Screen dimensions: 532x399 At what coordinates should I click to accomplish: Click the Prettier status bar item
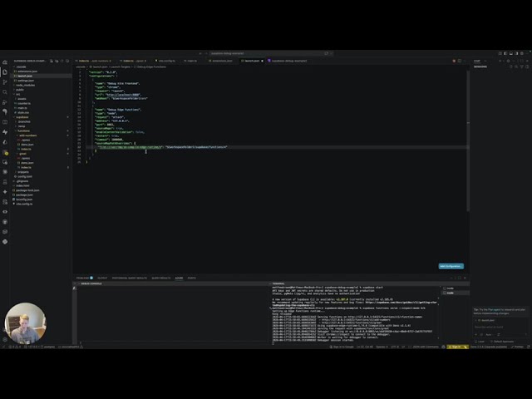[518, 347]
